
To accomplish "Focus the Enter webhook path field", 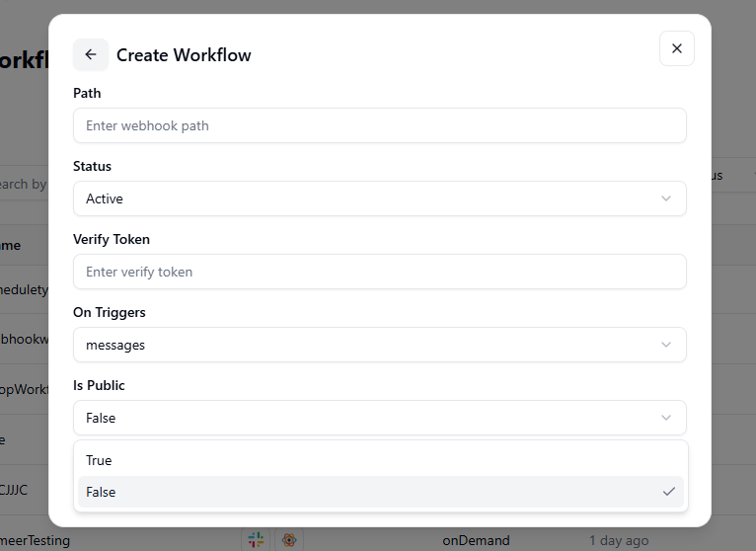I will point(379,125).
